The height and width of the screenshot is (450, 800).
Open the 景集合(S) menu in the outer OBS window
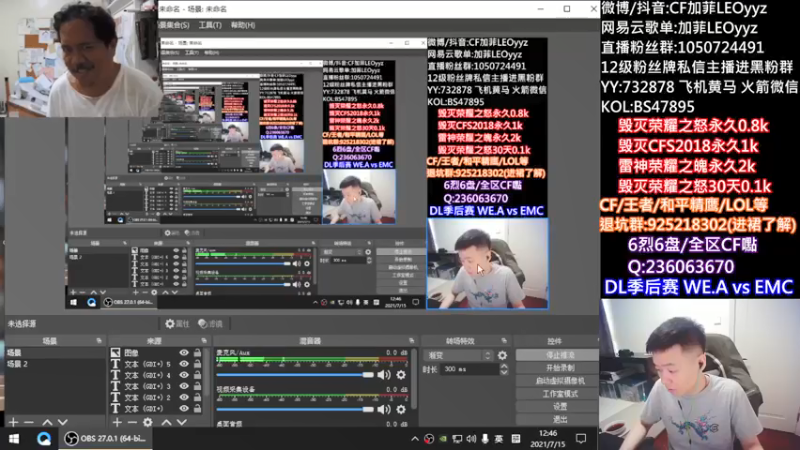click(173, 25)
